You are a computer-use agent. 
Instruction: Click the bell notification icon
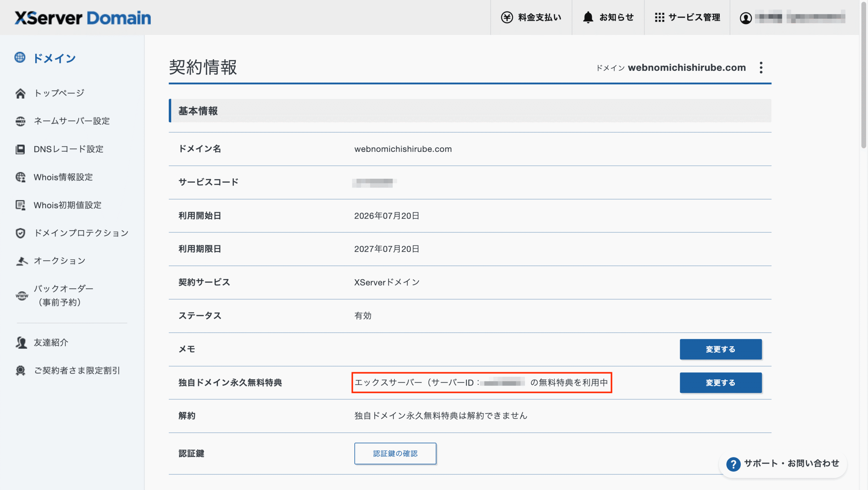click(588, 17)
